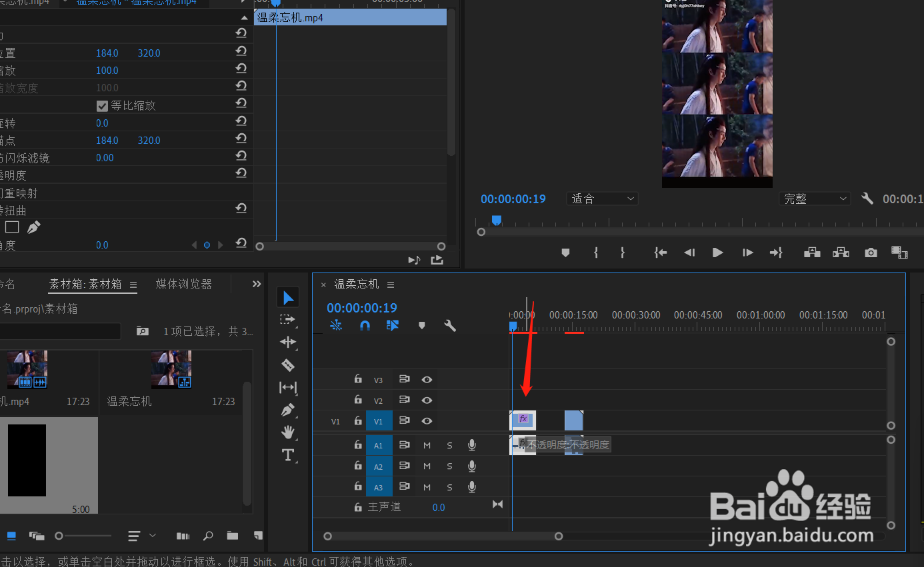Add a marker in the timeline panel
924x567 pixels.
coord(421,325)
